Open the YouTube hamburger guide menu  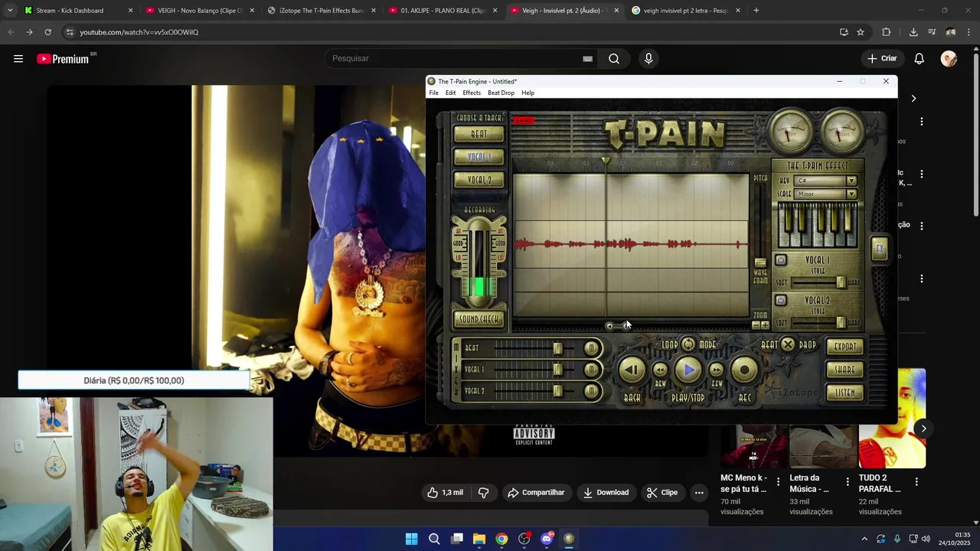pyautogui.click(x=18, y=59)
